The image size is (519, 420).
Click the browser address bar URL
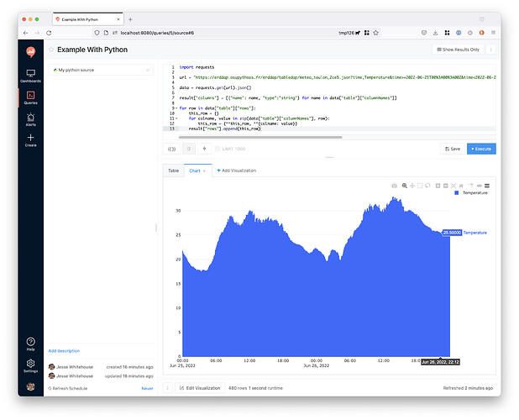[x=157, y=33]
